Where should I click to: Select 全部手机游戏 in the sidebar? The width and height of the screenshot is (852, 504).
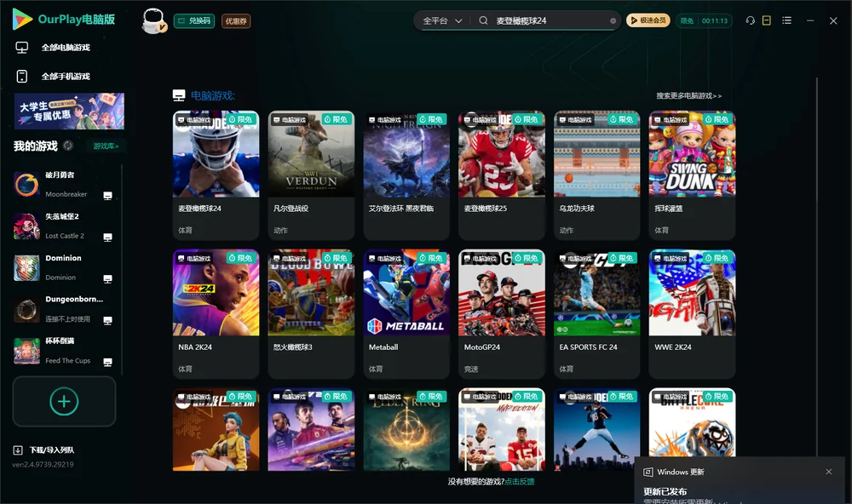point(66,77)
